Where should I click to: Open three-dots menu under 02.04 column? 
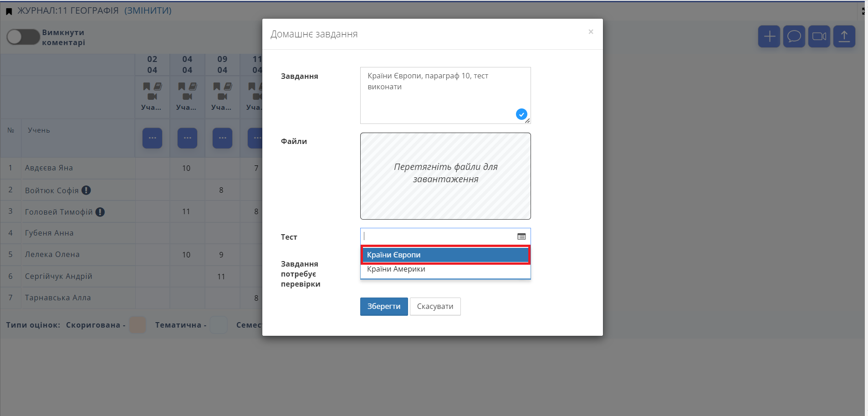click(152, 138)
